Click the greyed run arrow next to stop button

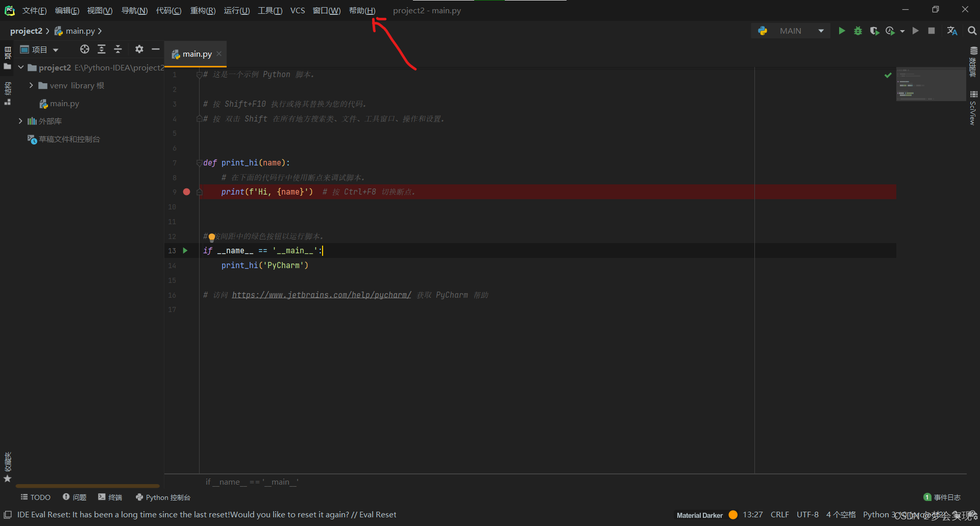click(916, 31)
